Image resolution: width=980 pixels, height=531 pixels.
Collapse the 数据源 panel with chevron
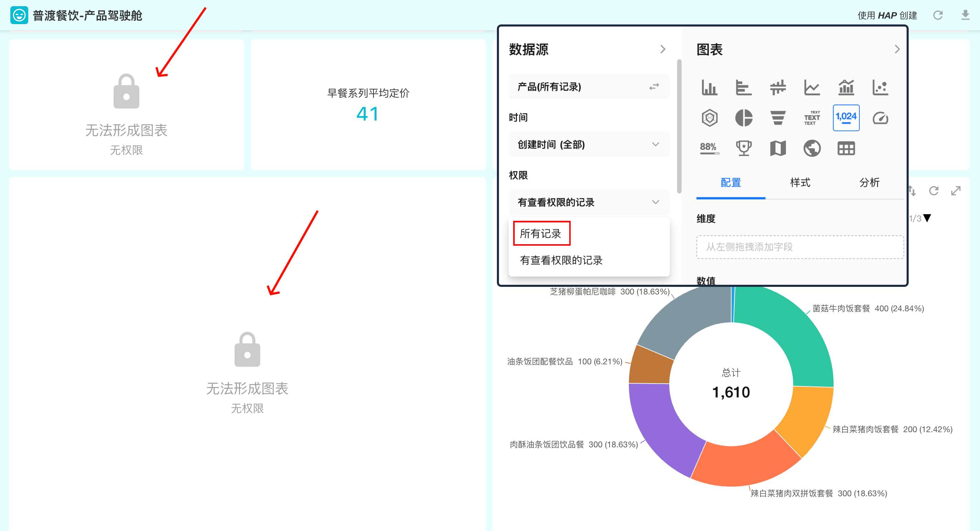pos(663,49)
